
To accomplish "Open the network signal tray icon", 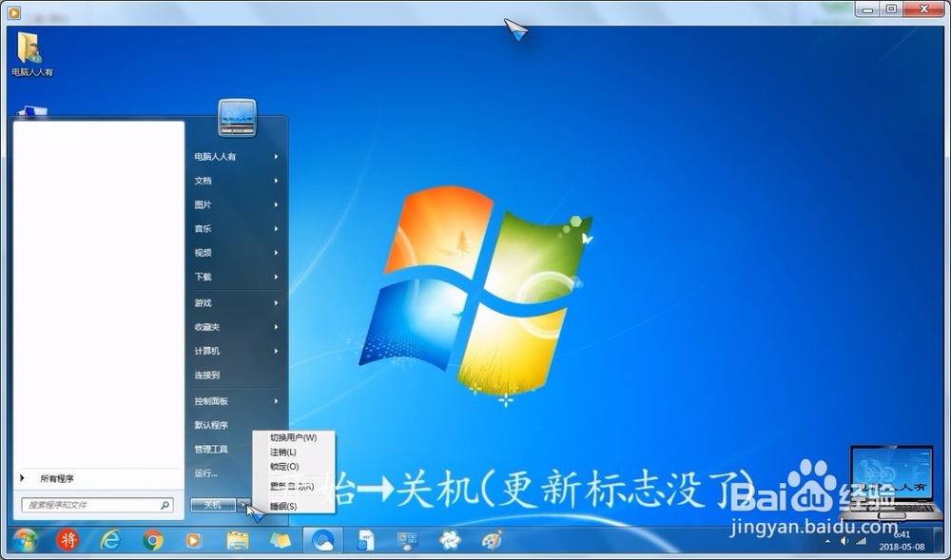I will [861, 541].
